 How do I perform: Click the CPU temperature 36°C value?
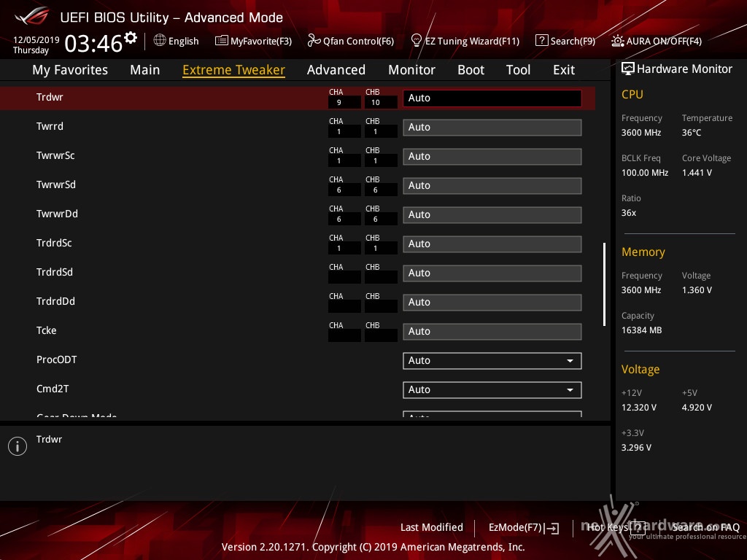tap(692, 133)
